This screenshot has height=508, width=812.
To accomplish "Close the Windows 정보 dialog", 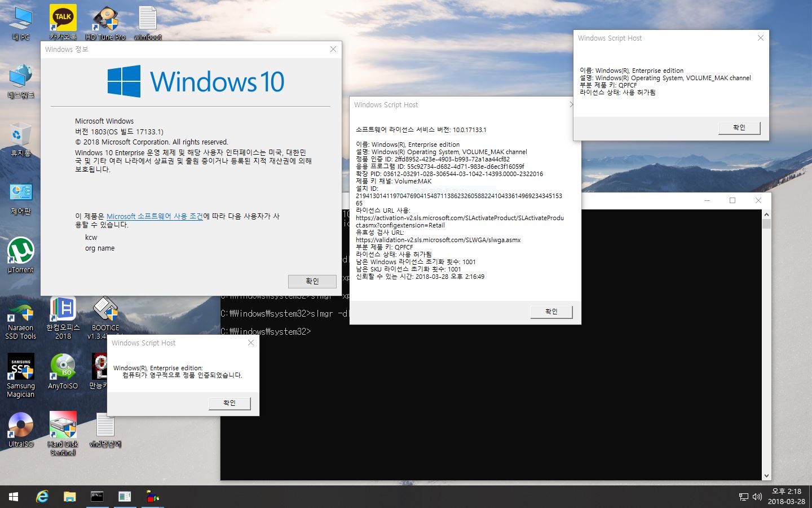I will (x=333, y=50).
